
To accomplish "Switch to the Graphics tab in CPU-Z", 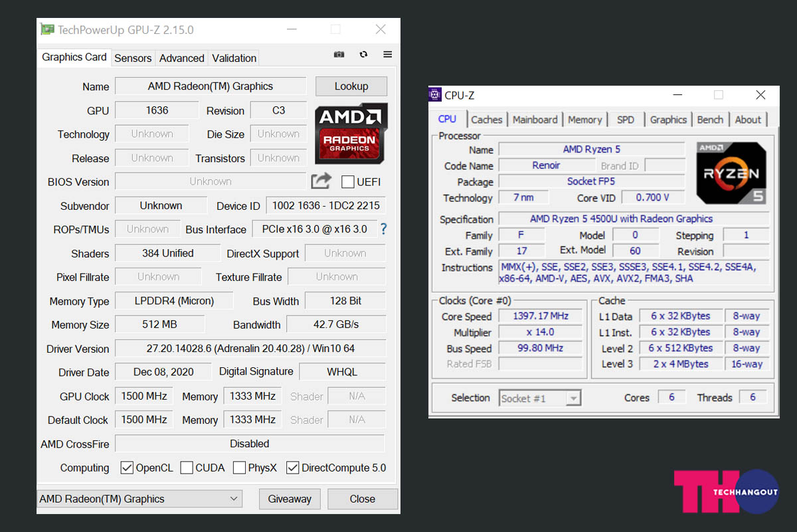I will [x=668, y=120].
